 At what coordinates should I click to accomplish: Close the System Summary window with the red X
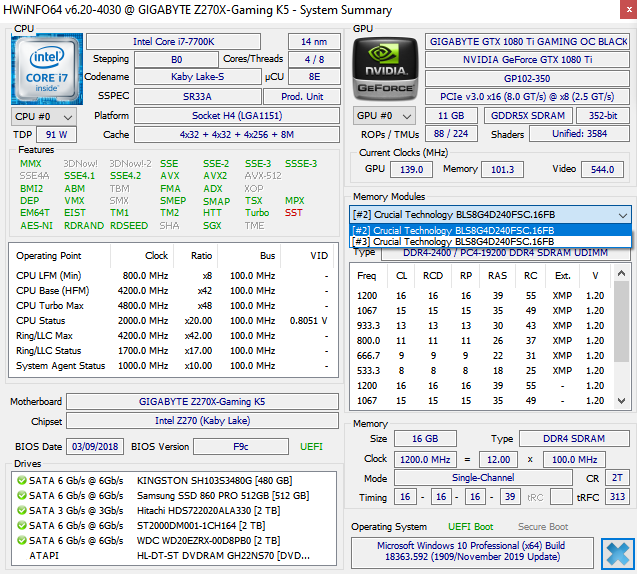pos(628,9)
